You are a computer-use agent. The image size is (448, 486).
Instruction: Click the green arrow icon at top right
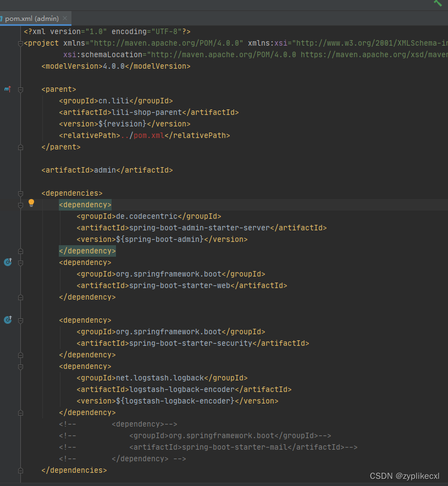(x=438, y=4)
